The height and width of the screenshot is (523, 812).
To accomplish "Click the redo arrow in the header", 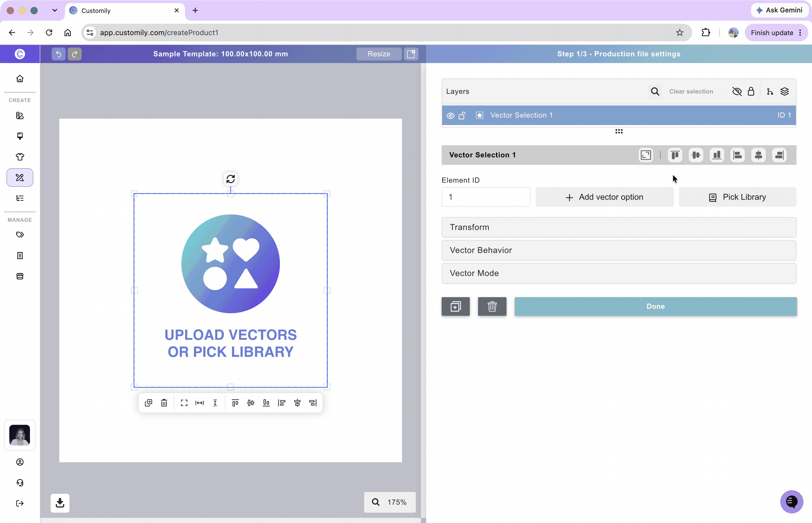I will [74, 54].
